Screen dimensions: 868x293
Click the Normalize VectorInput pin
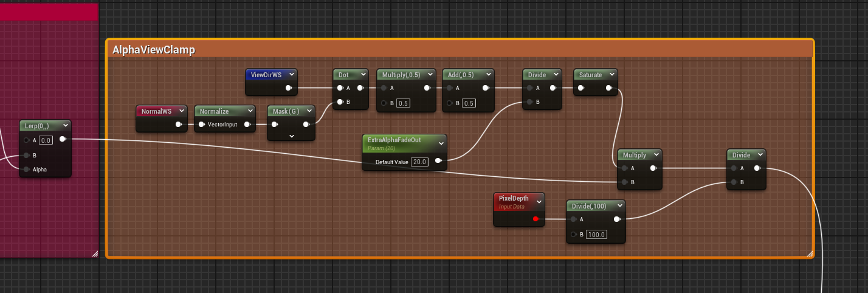click(x=202, y=125)
